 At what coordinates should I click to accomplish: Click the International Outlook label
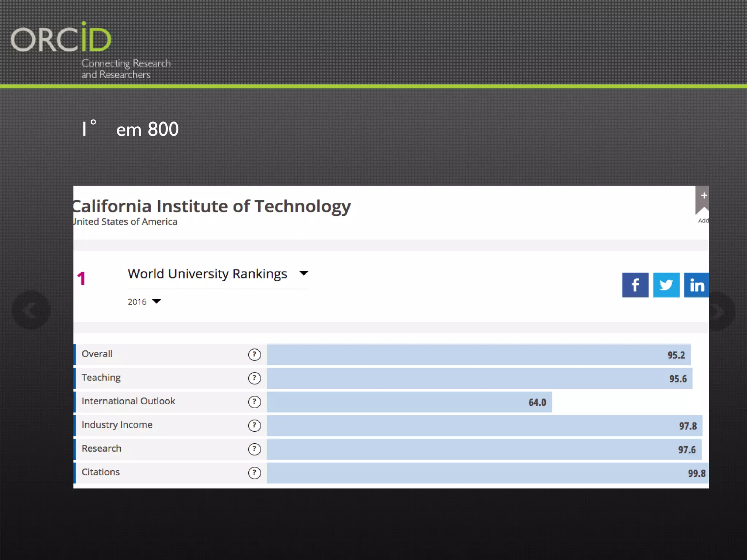pos(128,401)
